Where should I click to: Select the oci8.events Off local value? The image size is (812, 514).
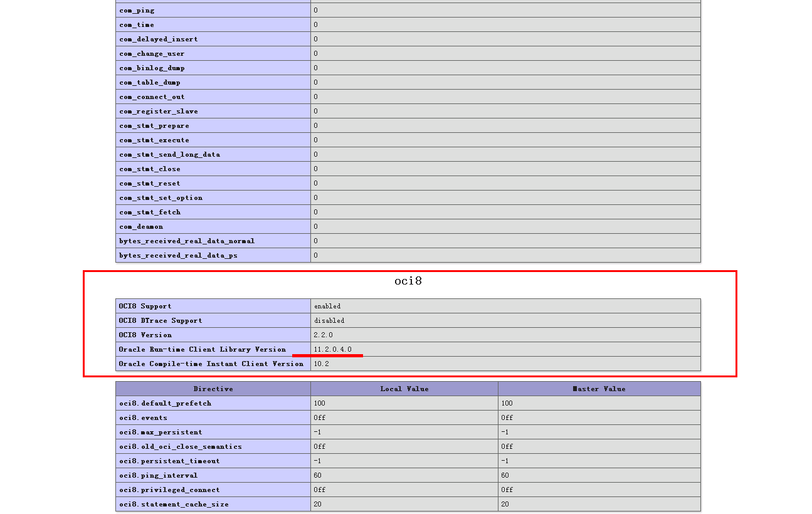318,417
